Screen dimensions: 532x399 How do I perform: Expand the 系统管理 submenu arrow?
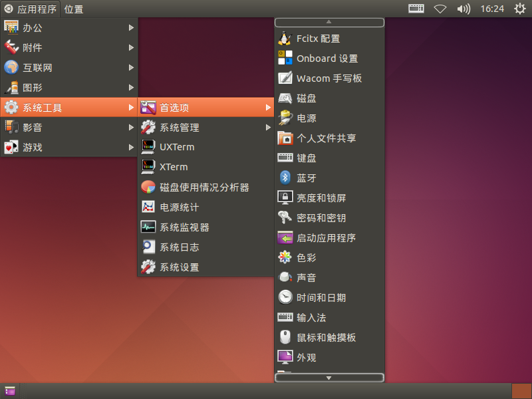click(x=268, y=128)
